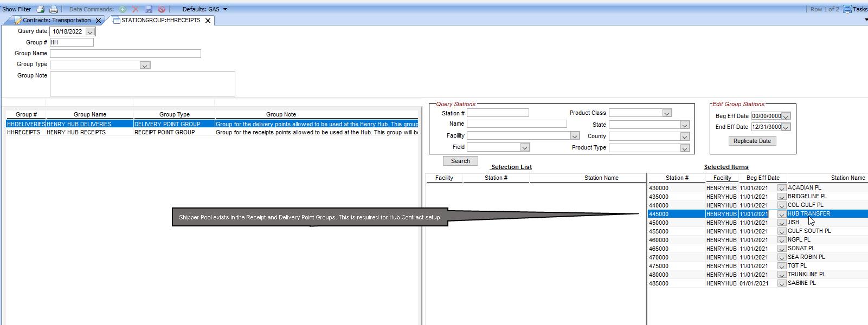Expand the Product Class dropdown
This screenshot has width=868, height=325.
(667, 113)
